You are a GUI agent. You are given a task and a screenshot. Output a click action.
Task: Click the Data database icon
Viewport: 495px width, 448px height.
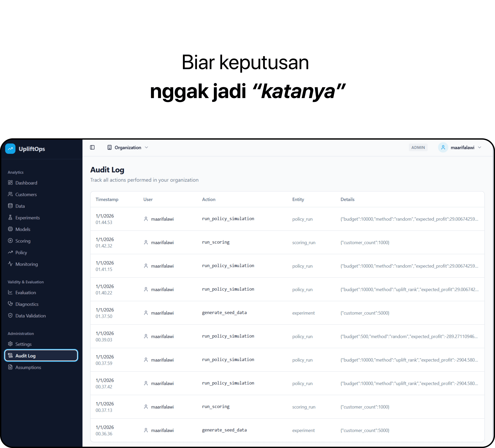click(10, 206)
